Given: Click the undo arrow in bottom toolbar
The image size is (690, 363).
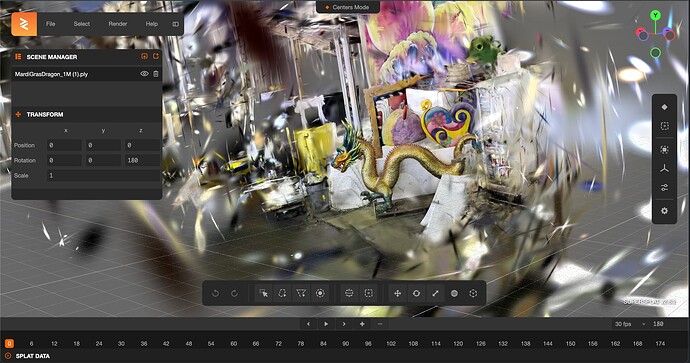Looking at the screenshot, I should coord(216,293).
